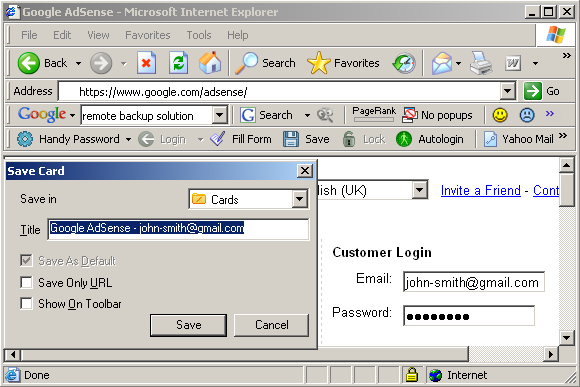Toggle the Save As Default checkbox
Viewport: 580px width, 387px height.
pos(26,261)
